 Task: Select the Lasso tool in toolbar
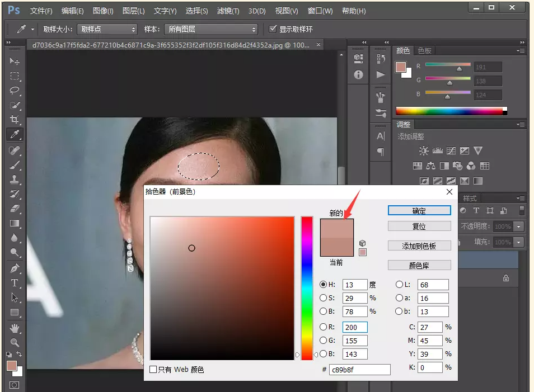click(15, 91)
